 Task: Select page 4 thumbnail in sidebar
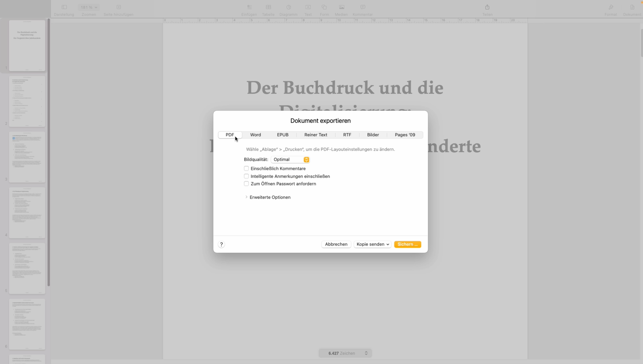pos(27,213)
